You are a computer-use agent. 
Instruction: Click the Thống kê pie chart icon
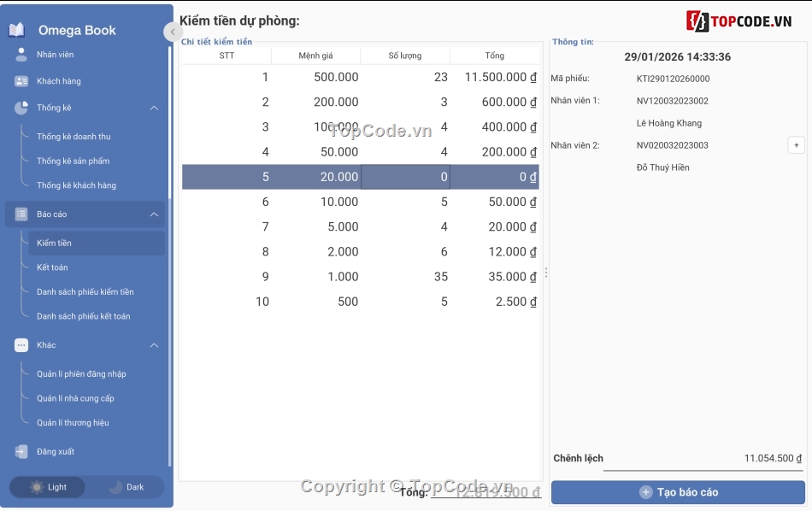21,108
